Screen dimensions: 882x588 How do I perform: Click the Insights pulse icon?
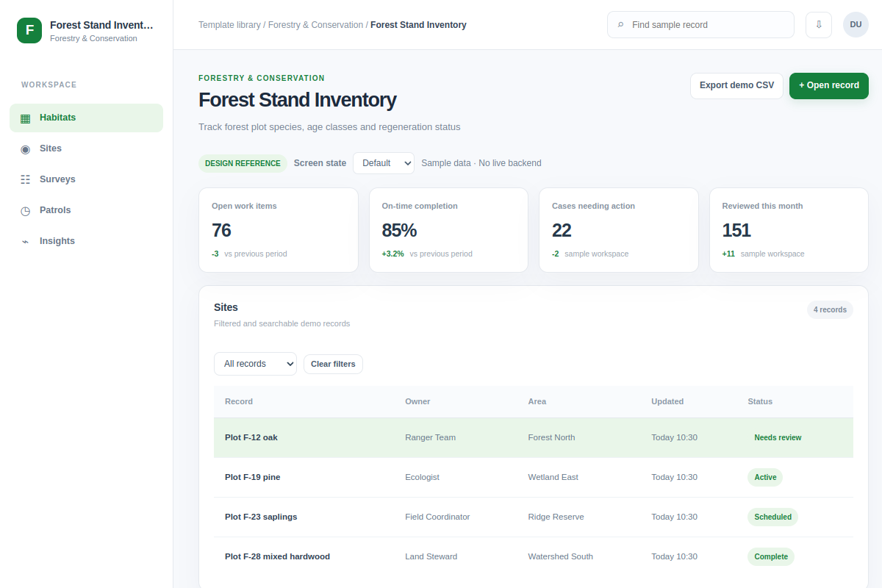pyautogui.click(x=25, y=241)
